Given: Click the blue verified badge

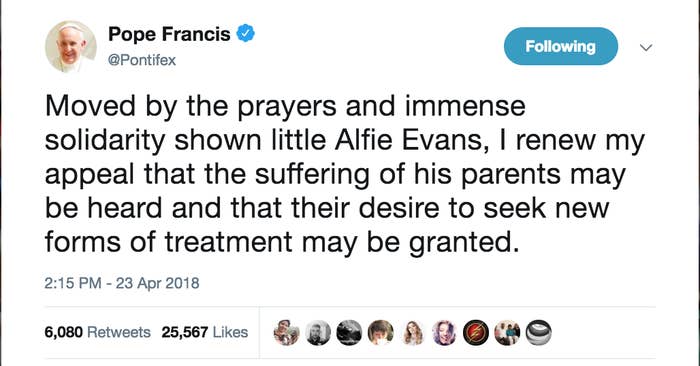Looking at the screenshot, I should [246, 33].
